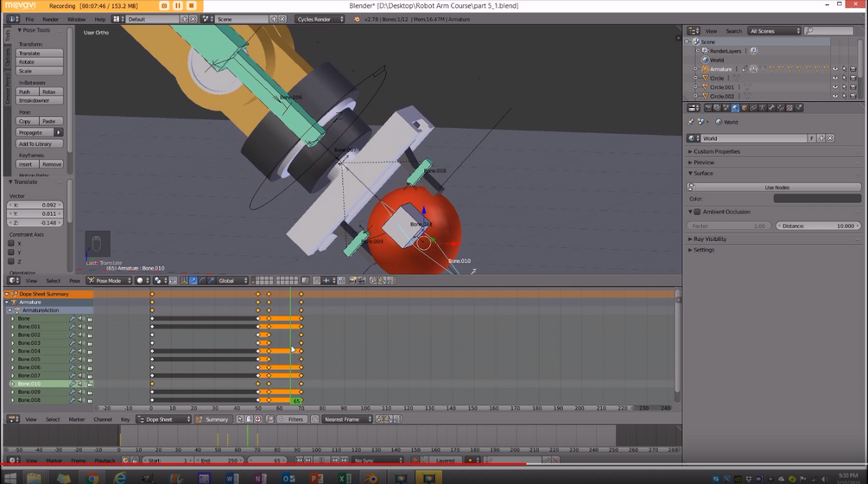Open the Nearest Frame snapping dropdown
868x484 pixels.
[x=347, y=419]
